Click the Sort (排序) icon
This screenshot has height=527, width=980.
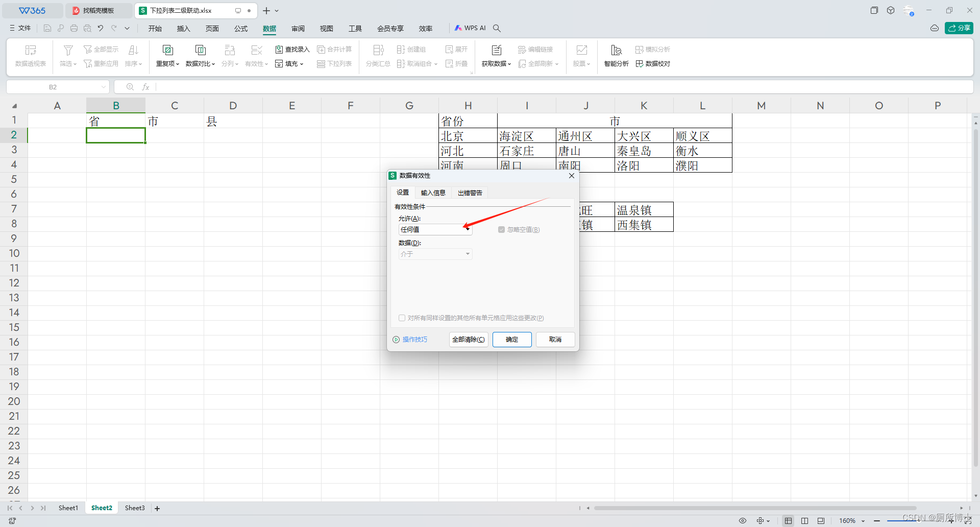pos(133,50)
